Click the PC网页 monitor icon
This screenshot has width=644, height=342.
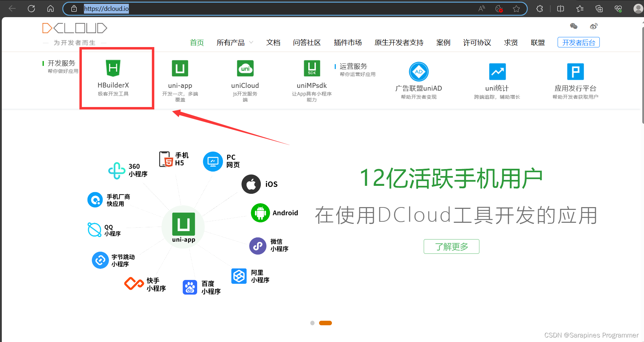coord(213,161)
